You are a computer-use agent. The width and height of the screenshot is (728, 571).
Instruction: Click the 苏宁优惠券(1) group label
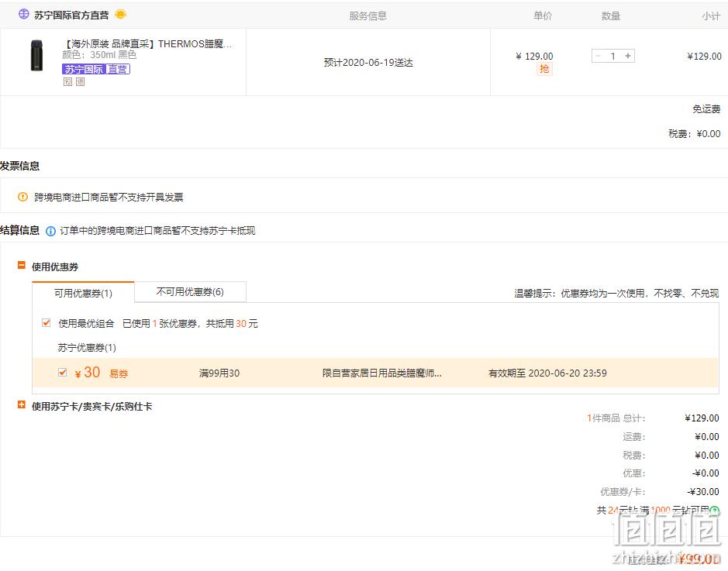click(x=87, y=347)
